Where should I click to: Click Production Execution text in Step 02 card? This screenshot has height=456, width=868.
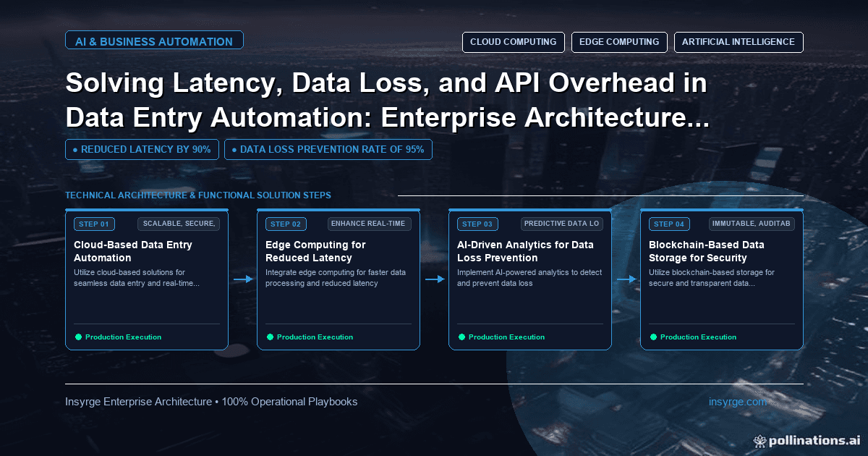[x=315, y=337]
